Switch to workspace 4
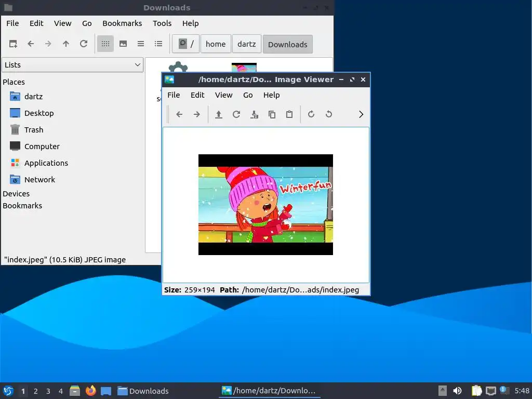Viewport: 532px width, 399px height. click(x=61, y=391)
